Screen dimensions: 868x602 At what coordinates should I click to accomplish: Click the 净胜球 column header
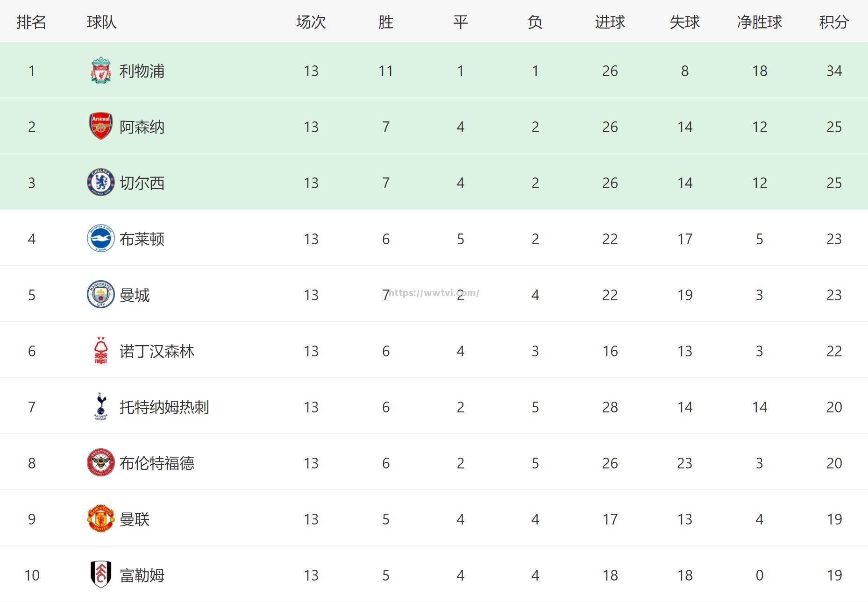(x=759, y=22)
